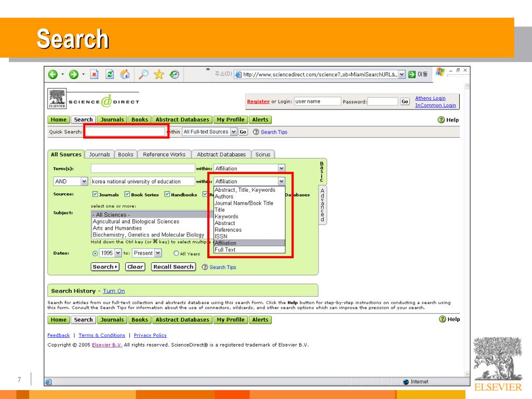Image resolution: width=532 pixels, height=399 pixels.
Task: Open the top My Profile navigation tab
Action: pos(231,120)
